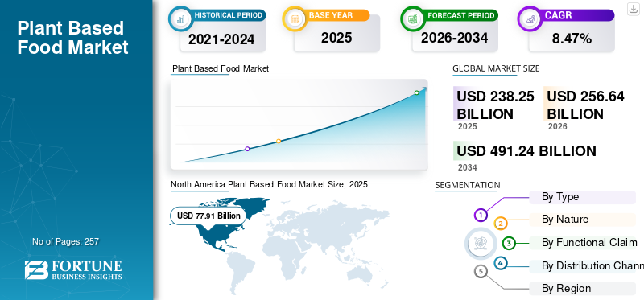Click the purple marker on the growth curve
Image resolution: width=644 pixels, height=300 pixels.
[247, 149]
